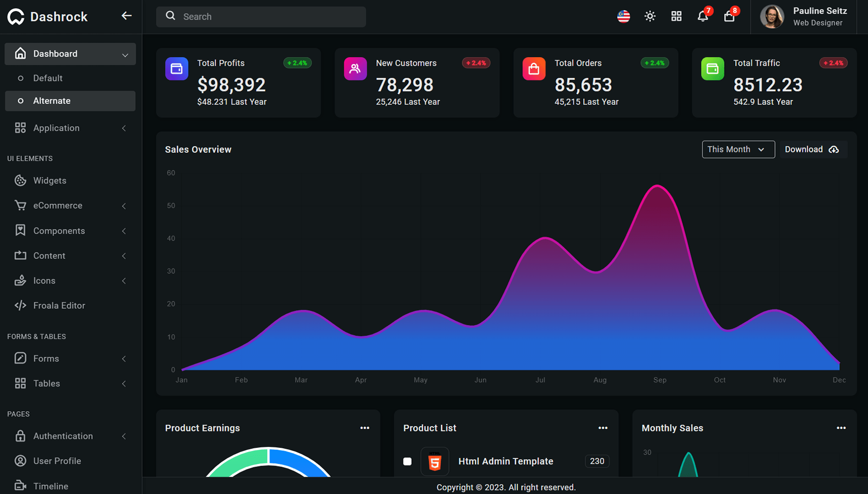Toggle light mode with sun icon
The width and height of the screenshot is (868, 494).
tap(650, 16)
